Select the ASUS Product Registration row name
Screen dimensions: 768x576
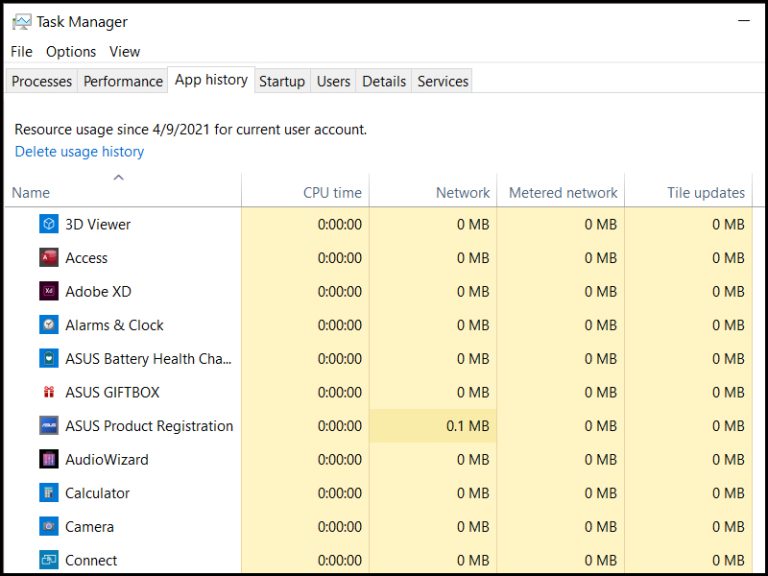click(x=149, y=426)
